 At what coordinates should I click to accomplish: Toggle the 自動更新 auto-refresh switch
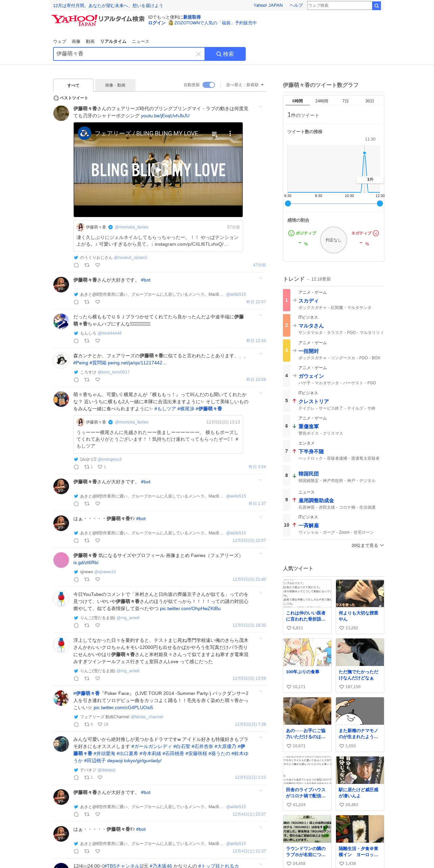209,85
